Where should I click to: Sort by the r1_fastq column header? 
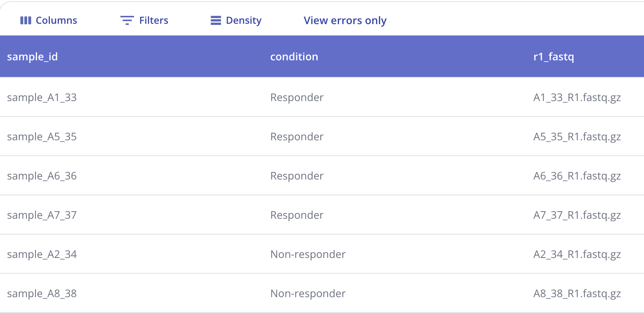(x=553, y=57)
